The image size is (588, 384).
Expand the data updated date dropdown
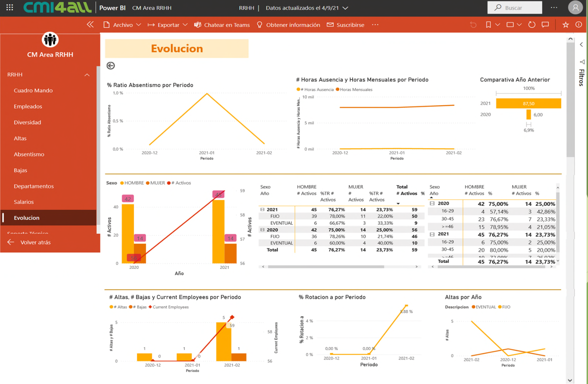pos(345,8)
